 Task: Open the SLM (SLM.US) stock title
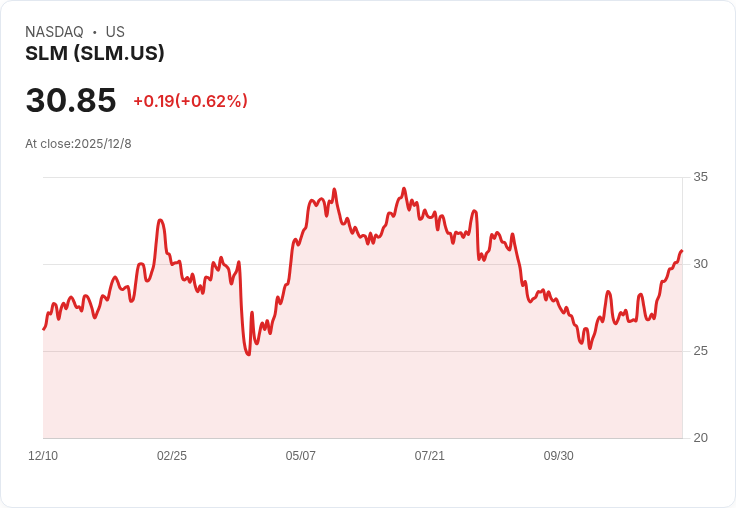(95, 53)
